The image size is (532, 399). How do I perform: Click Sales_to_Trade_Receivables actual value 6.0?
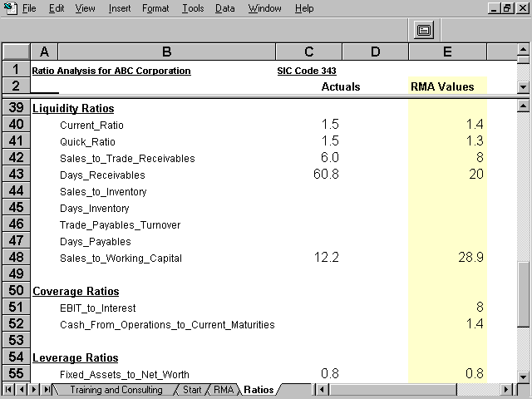click(x=330, y=157)
